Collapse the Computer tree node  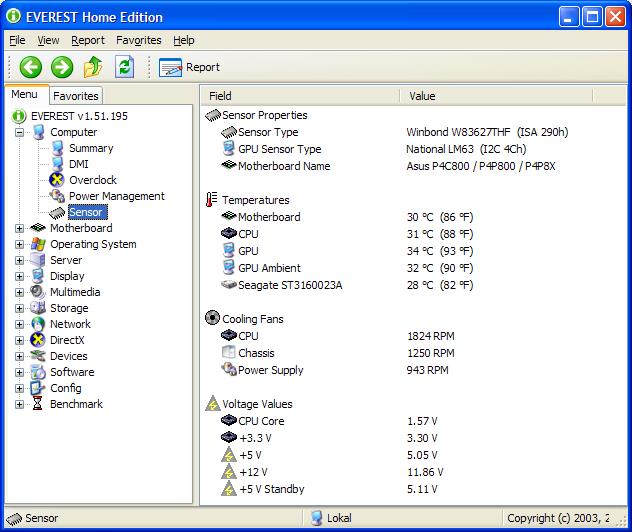[19, 132]
